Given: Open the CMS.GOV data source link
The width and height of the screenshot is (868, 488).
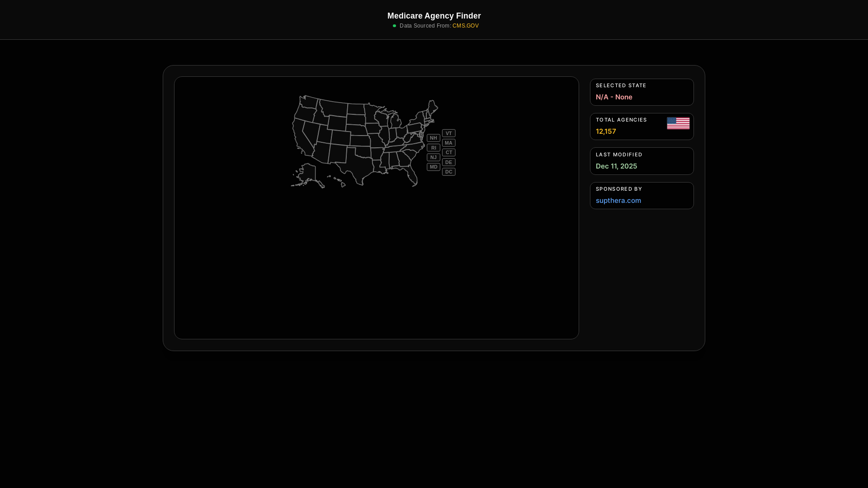Looking at the screenshot, I should (466, 26).
